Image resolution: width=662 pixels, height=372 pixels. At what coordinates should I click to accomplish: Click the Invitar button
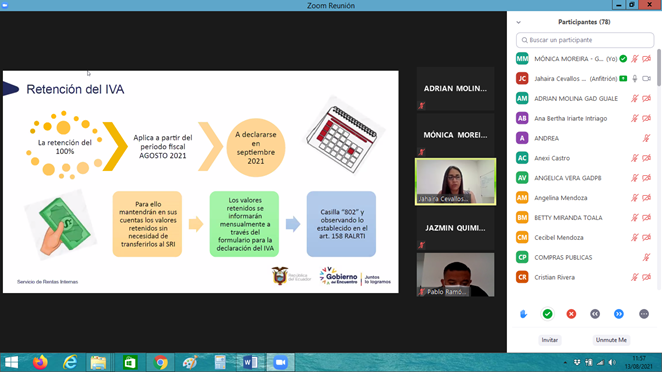(550, 340)
